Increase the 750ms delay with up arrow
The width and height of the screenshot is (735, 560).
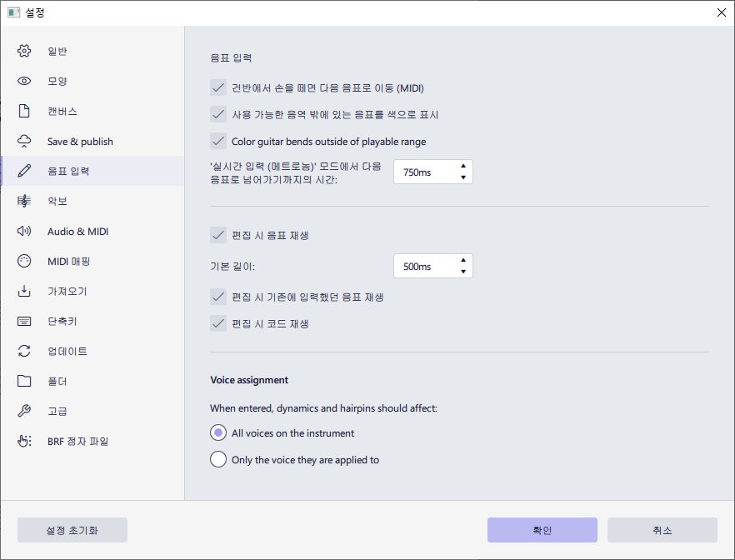point(463,166)
